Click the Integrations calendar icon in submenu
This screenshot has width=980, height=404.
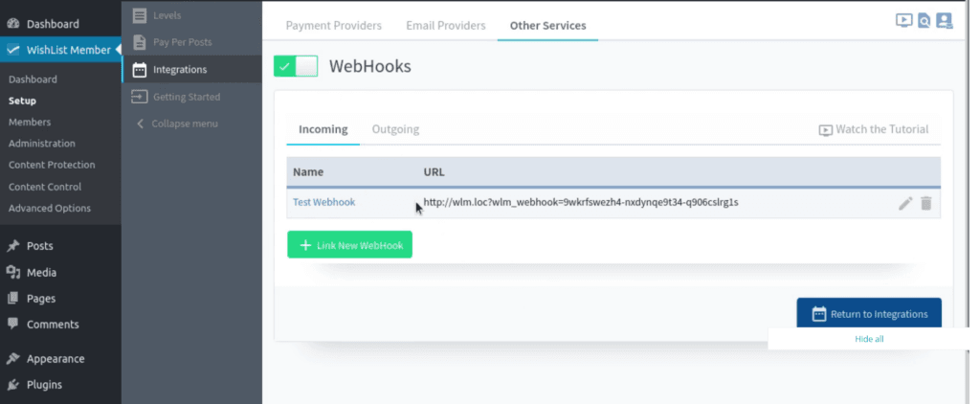(140, 70)
